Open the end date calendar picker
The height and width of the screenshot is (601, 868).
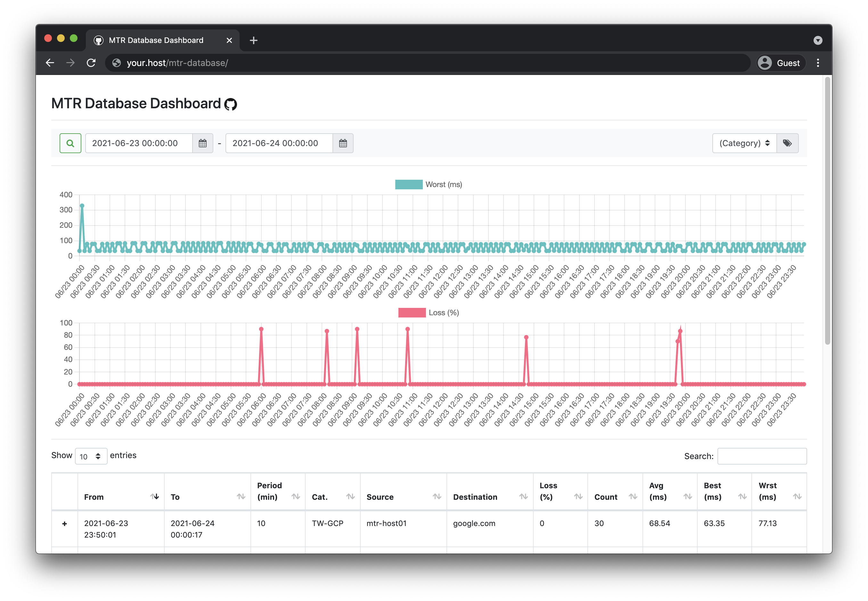pyautogui.click(x=342, y=143)
